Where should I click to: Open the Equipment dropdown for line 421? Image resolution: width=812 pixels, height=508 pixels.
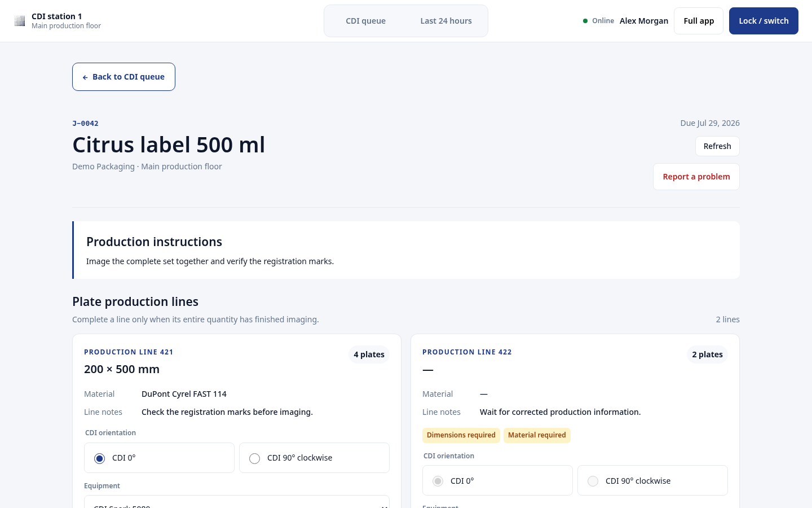pos(237,502)
